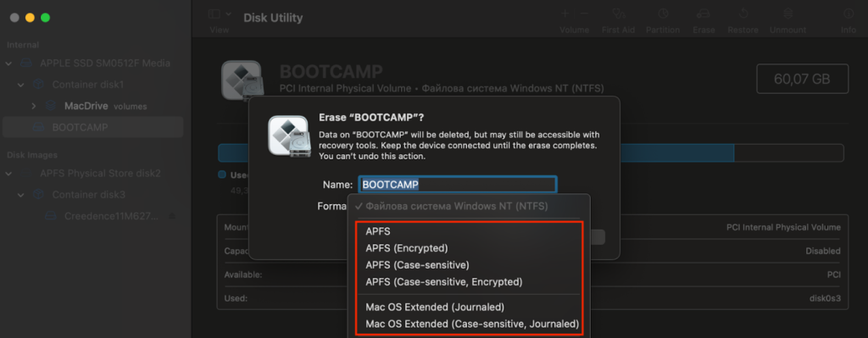The image size is (868, 338).
Task: Click the Container disk1 cube icon
Action: 38,85
